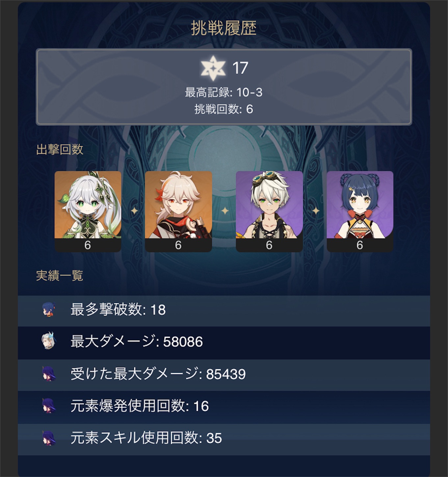The image size is (448, 477).
Task: Select the Nahida character portrait
Action: click(88, 211)
